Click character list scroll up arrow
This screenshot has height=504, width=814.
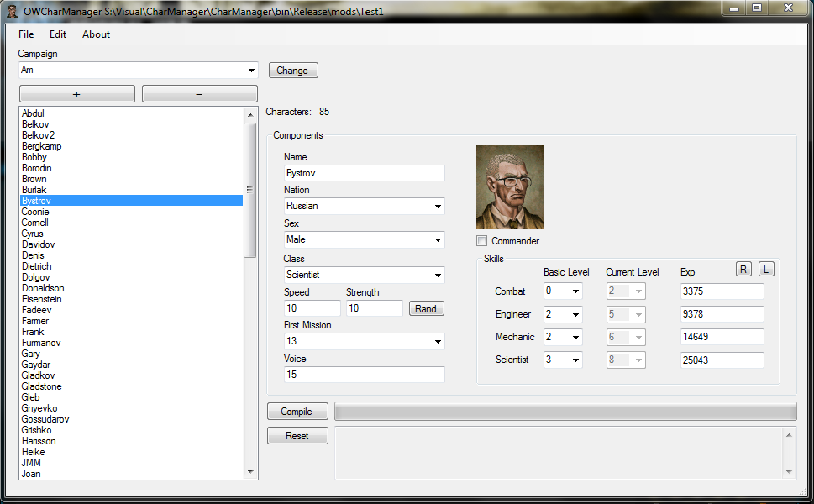(250, 115)
